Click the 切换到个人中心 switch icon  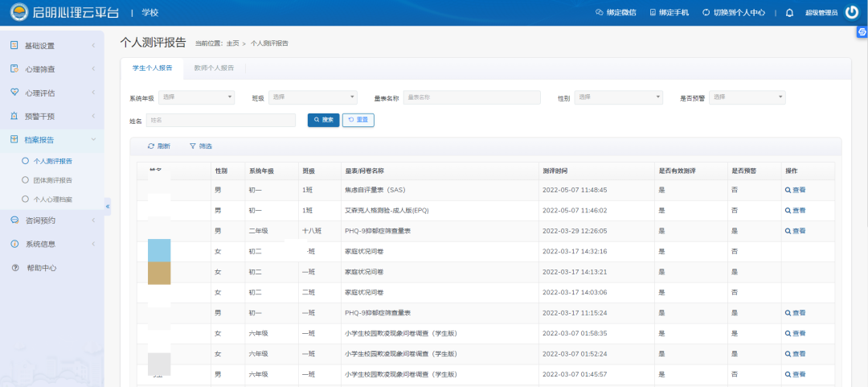pos(706,12)
